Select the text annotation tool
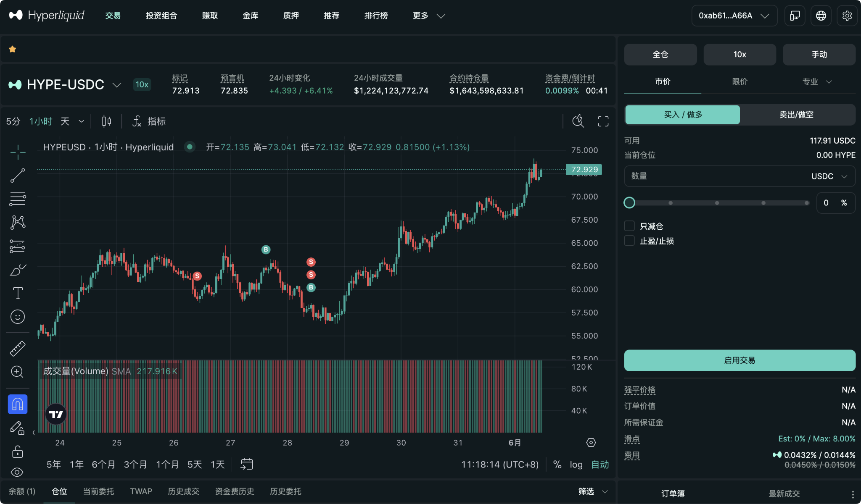The height and width of the screenshot is (504, 861). pyautogui.click(x=18, y=293)
